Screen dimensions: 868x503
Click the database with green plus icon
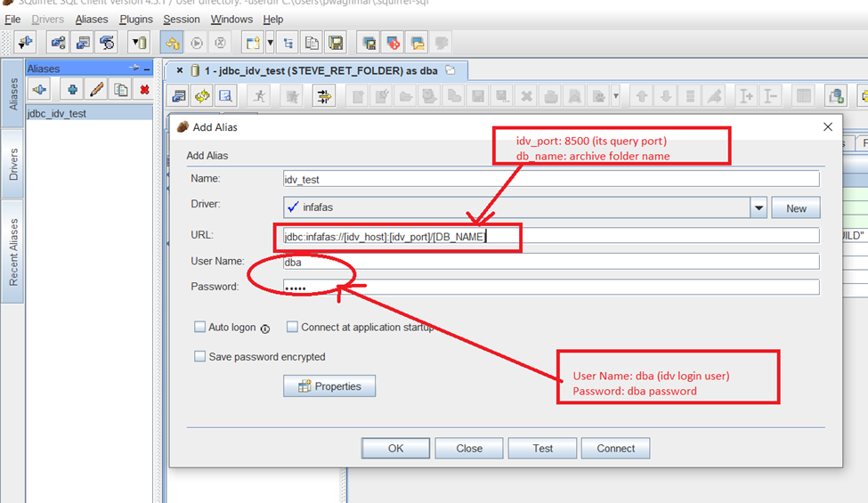836,96
